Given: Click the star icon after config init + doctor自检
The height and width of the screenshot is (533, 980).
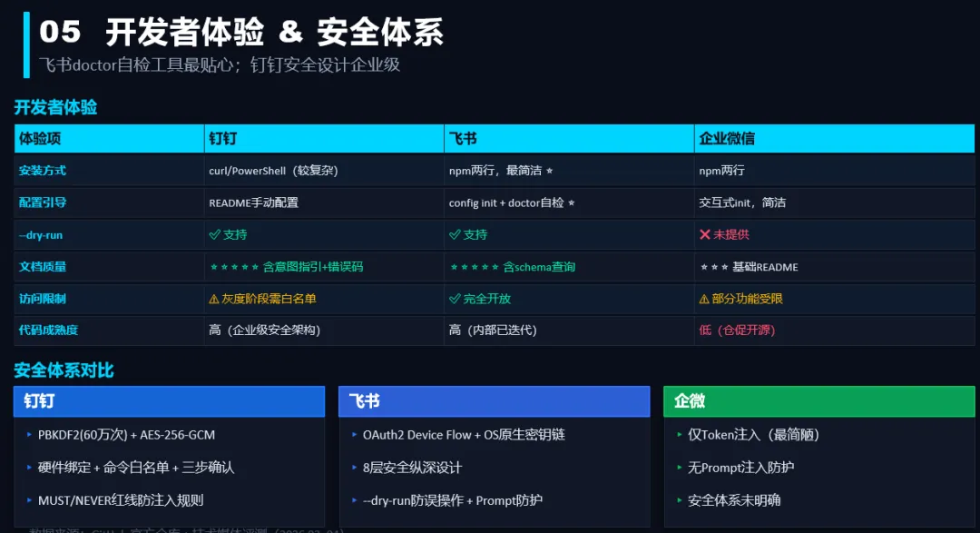Looking at the screenshot, I should (572, 203).
